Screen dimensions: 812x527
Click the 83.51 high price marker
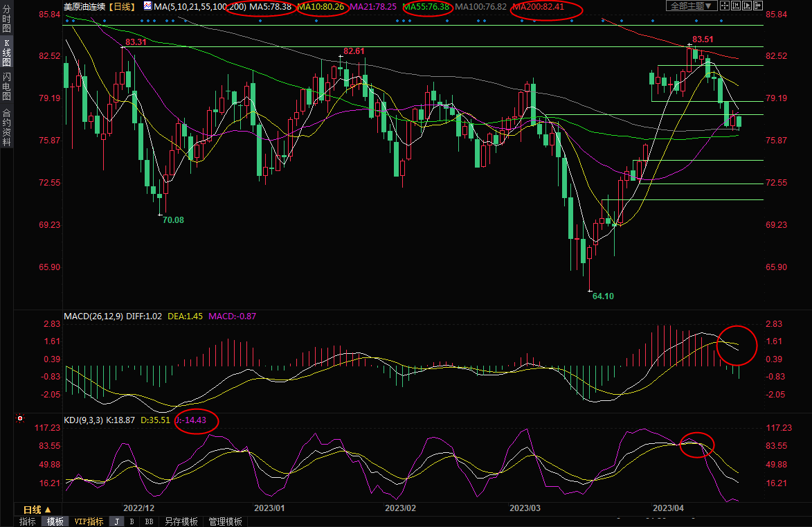[x=703, y=39]
